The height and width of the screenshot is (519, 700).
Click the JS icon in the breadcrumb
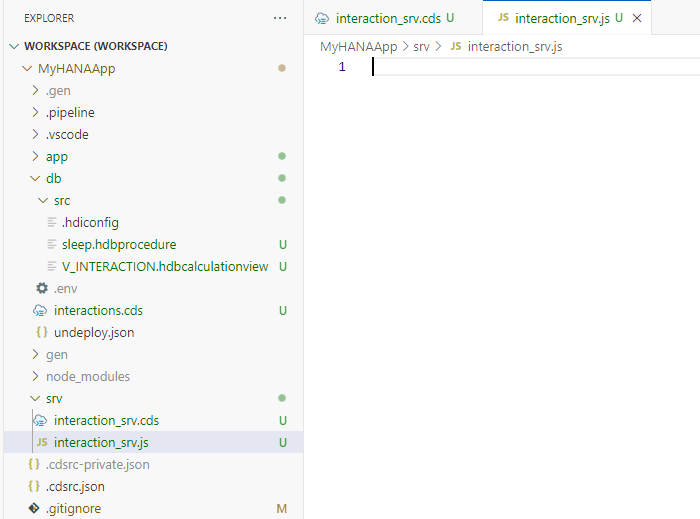pyautogui.click(x=456, y=46)
